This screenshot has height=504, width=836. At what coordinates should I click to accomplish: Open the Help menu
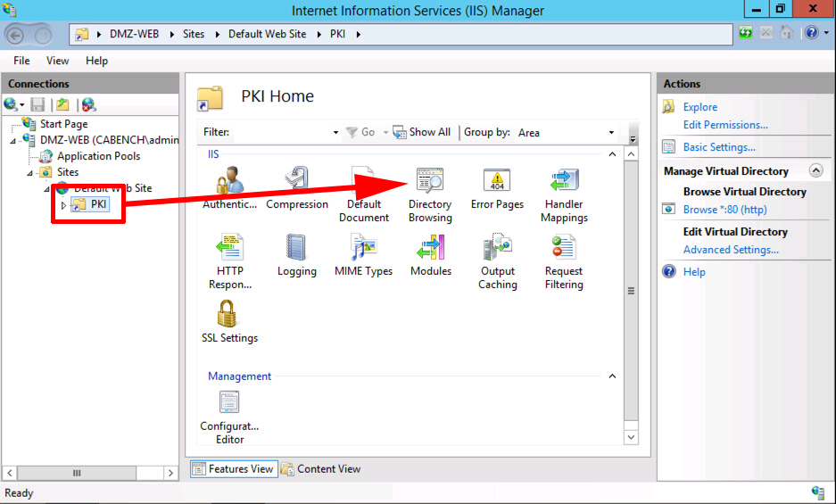pyautogui.click(x=96, y=61)
